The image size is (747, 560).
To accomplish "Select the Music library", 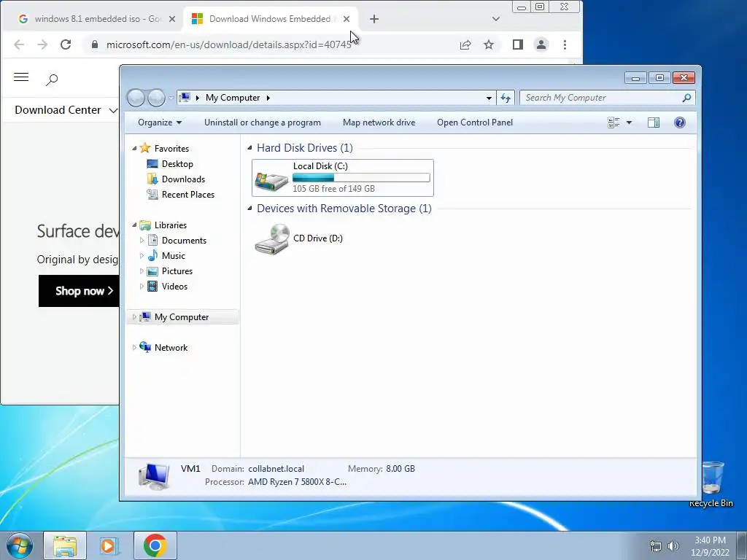I will click(174, 256).
